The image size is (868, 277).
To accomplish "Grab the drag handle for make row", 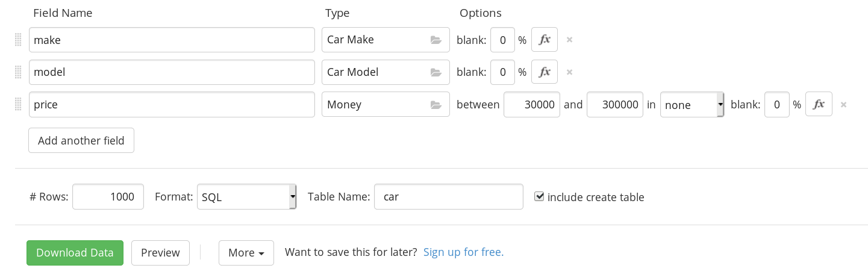I will tap(18, 40).
